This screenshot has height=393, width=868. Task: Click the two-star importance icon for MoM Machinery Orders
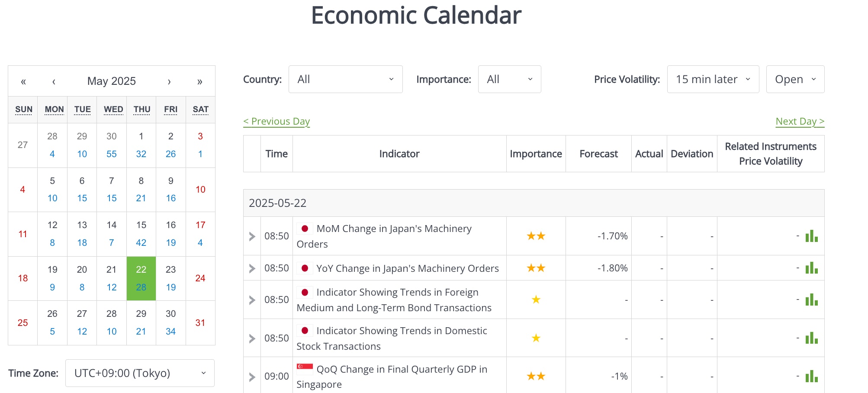click(536, 236)
